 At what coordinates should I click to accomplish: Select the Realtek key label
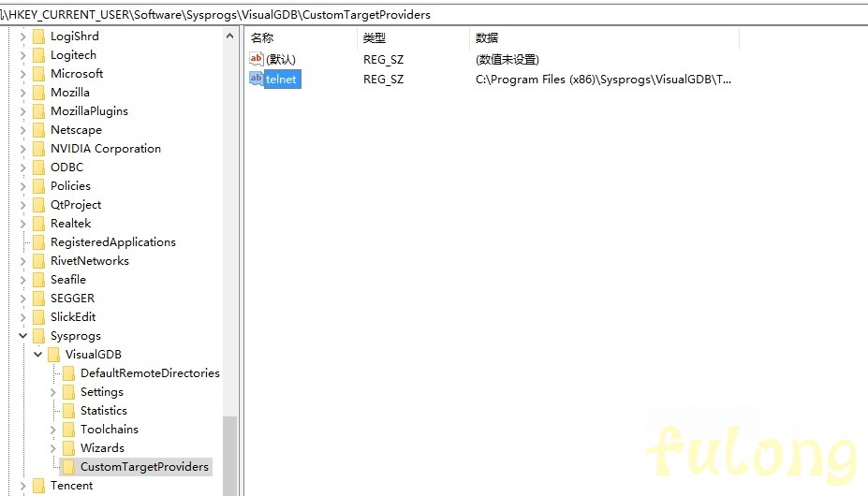click(71, 223)
